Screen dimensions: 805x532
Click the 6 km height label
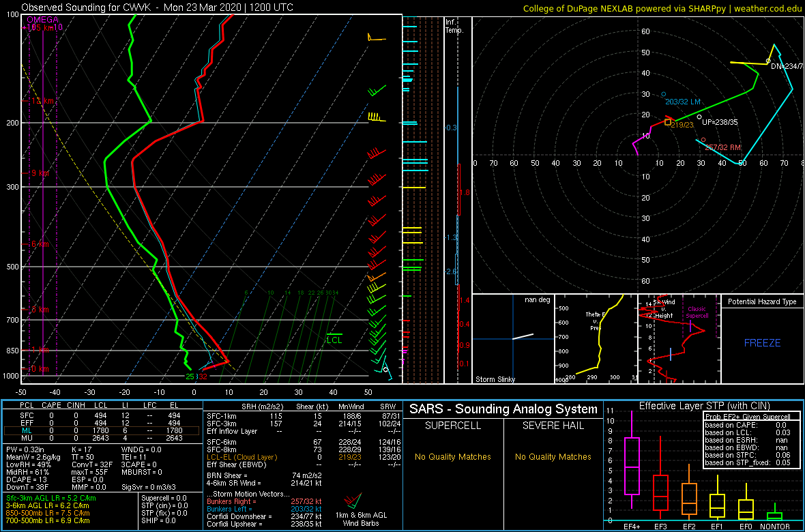[40, 244]
